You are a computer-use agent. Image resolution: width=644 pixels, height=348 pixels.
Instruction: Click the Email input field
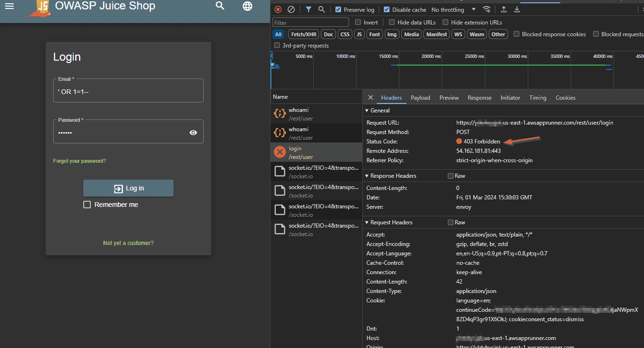coord(128,92)
